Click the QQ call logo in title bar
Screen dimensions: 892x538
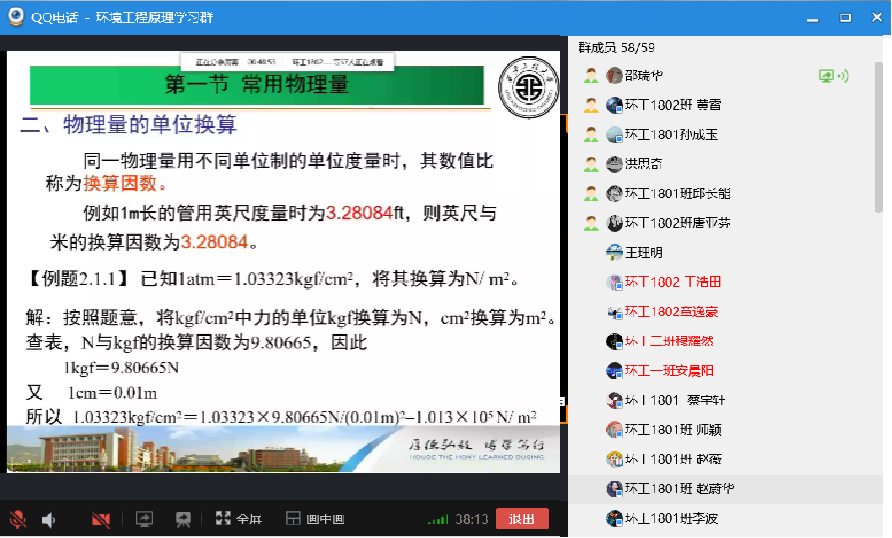(15, 17)
